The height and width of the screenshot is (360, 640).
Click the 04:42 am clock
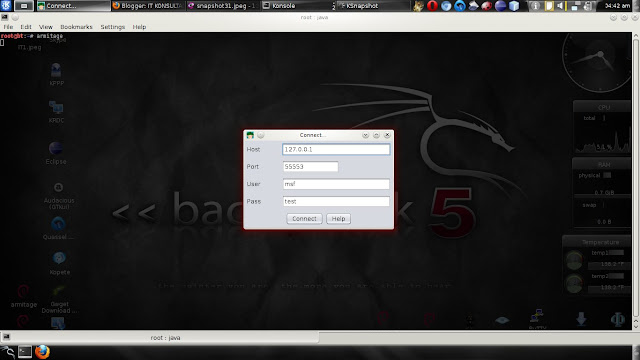click(x=617, y=6)
